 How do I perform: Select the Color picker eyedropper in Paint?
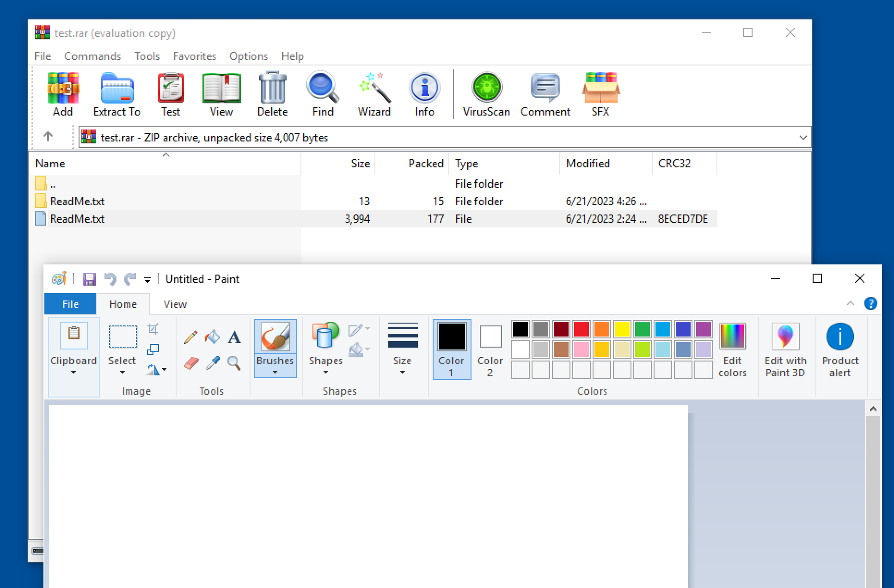click(213, 363)
